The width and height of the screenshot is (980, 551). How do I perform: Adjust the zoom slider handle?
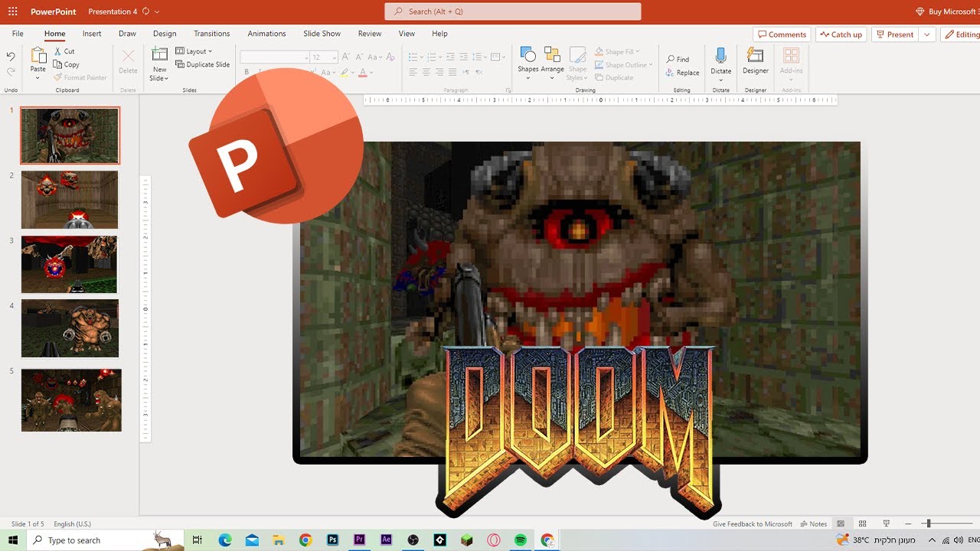pyautogui.click(x=928, y=524)
